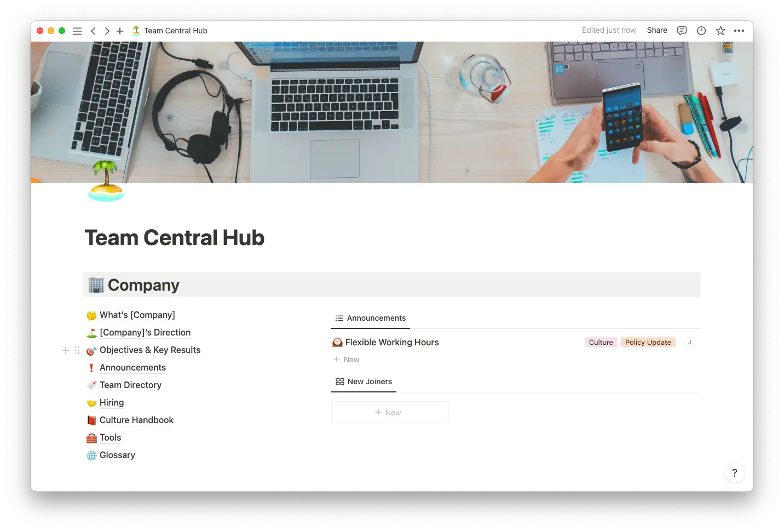
Task: Click the Share button
Action: point(657,31)
